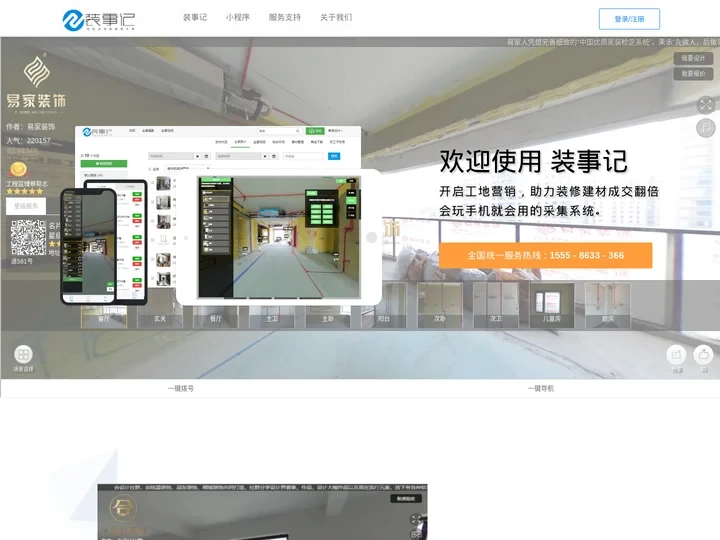Viewport: 720px width, 540px height.
Task: Toggle background music with the note icon
Action: coord(706,127)
